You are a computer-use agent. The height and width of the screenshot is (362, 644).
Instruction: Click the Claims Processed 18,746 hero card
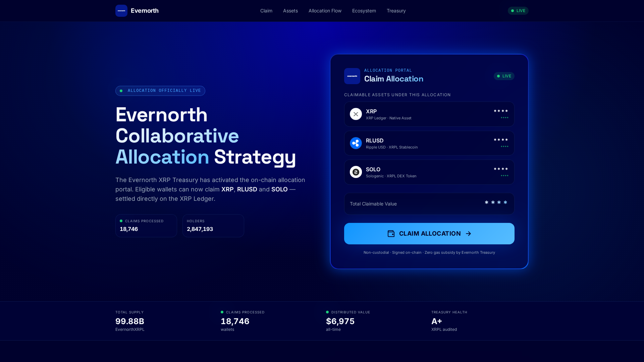[x=146, y=226]
